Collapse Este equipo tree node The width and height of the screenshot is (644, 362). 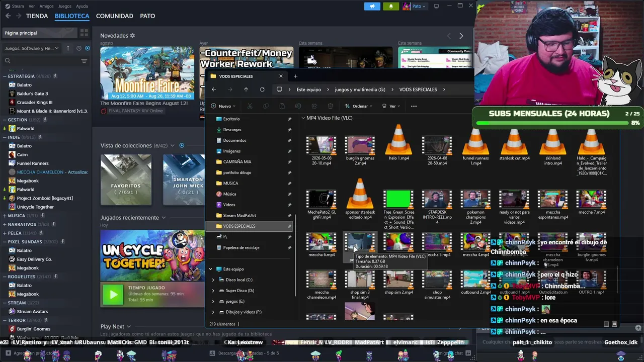click(x=210, y=269)
